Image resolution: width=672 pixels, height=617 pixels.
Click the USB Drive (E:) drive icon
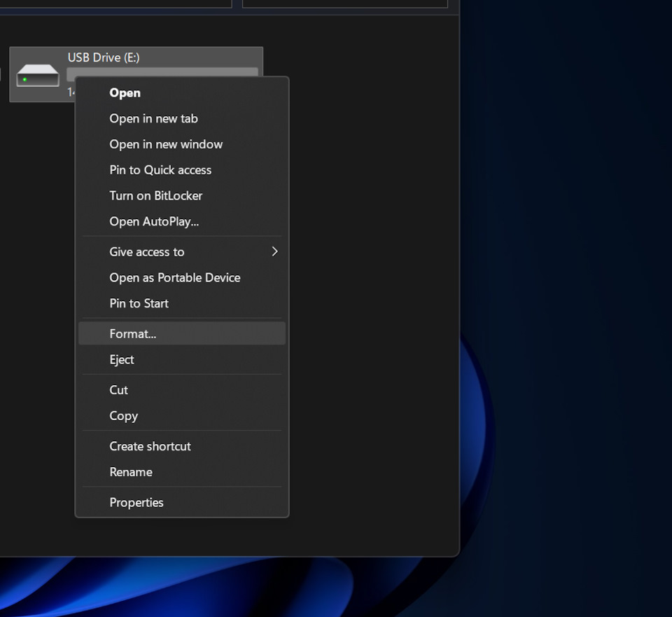pos(38,76)
